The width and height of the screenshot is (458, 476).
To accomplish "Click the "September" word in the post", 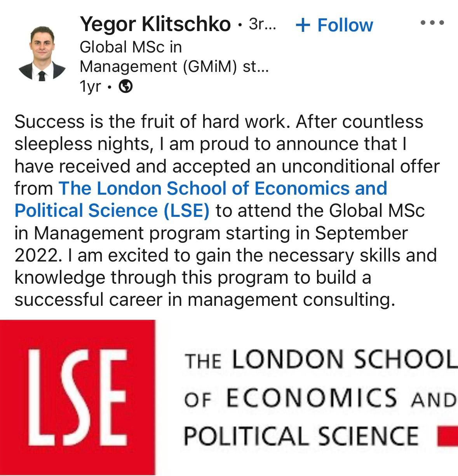I will [x=361, y=233].
